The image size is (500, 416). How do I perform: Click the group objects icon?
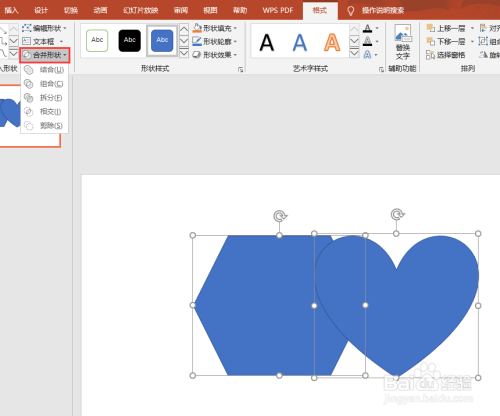coord(483,41)
